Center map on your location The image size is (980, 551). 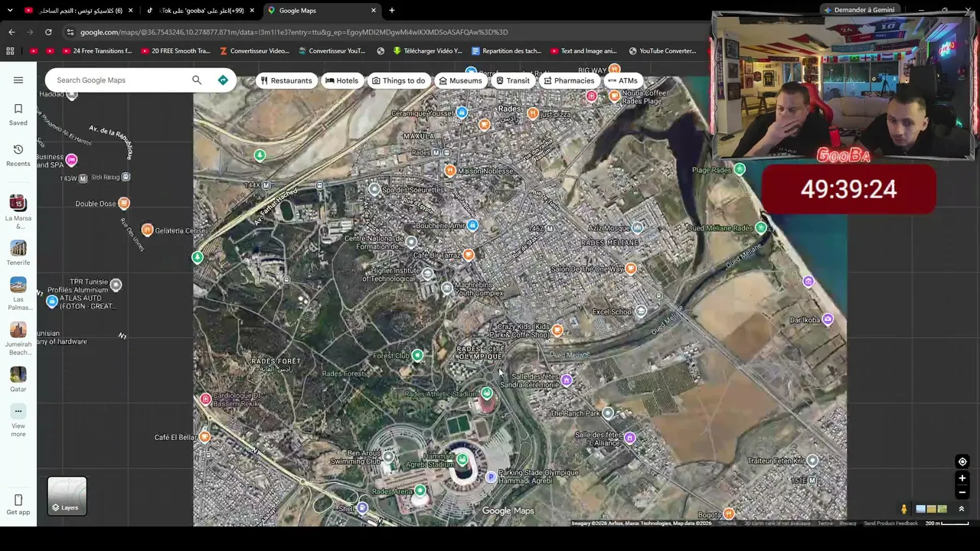962,461
